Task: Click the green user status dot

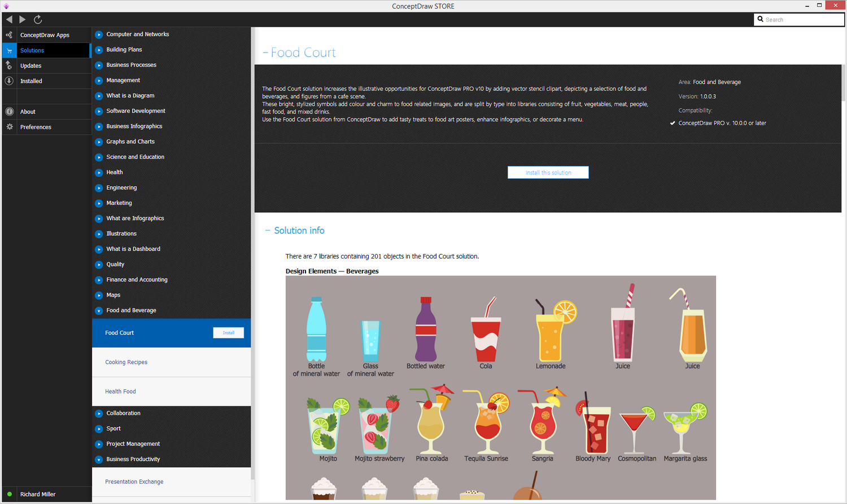Action: [x=10, y=494]
